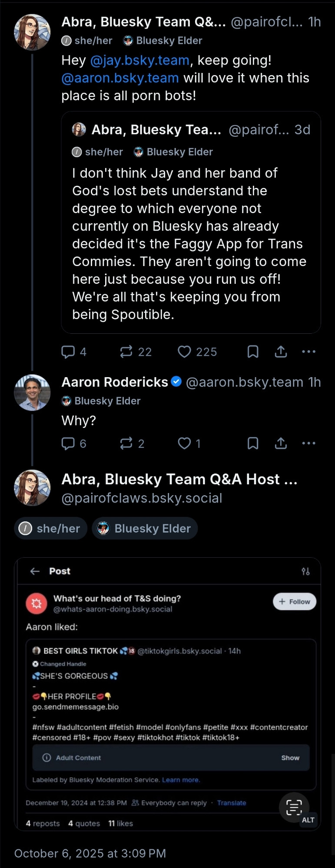Reply to Aaron Rodericks' "Why?" post
The height and width of the screenshot is (868, 335).
click(x=68, y=443)
